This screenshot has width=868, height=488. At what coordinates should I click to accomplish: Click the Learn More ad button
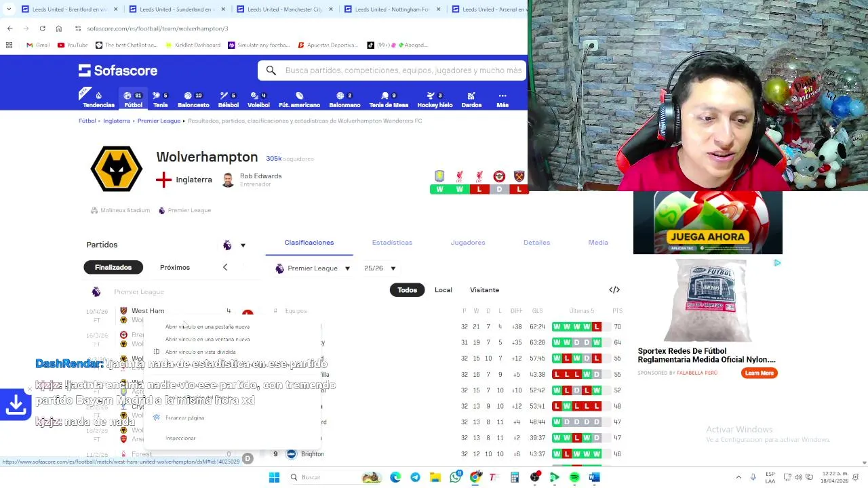coord(759,373)
